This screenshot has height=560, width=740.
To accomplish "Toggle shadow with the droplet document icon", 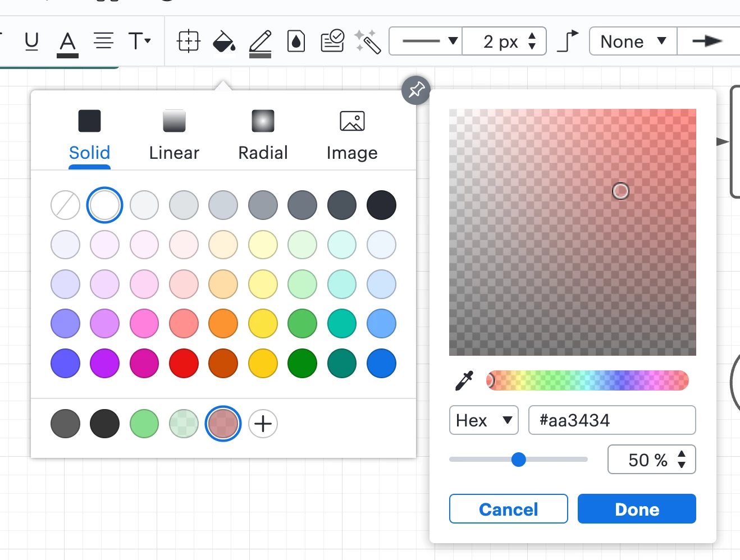I will click(x=296, y=41).
